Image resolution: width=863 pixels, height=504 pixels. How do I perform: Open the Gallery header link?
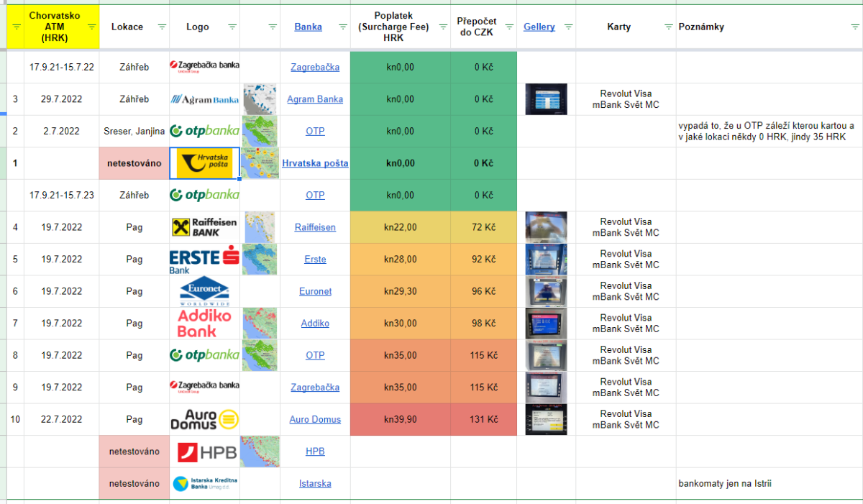(x=539, y=27)
